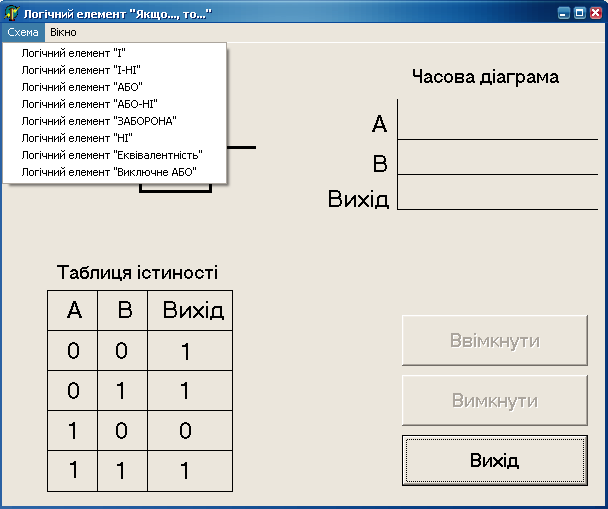608x509 pixels.
Task: Click the B column header in truth table
Action: [x=125, y=310]
